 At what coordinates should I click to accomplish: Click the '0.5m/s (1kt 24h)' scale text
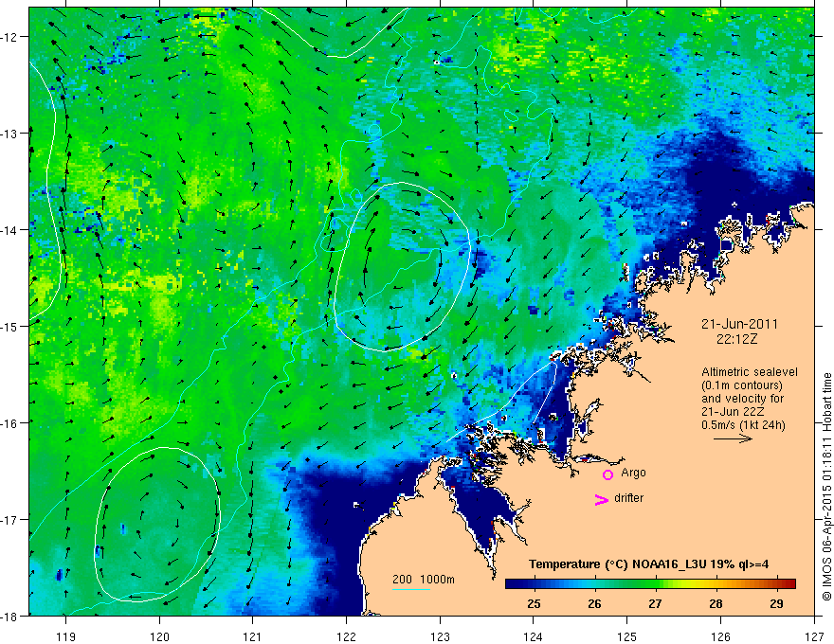click(743, 425)
